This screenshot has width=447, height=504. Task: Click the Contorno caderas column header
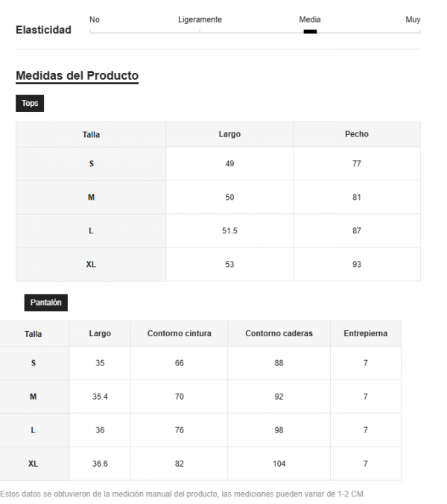point(279,333)
